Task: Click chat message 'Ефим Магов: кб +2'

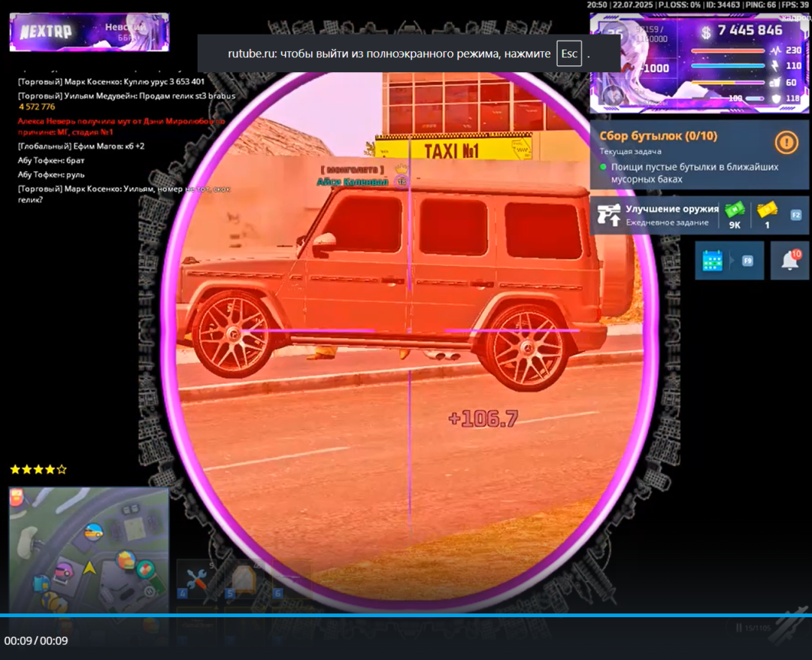Action: coord(81,146)
